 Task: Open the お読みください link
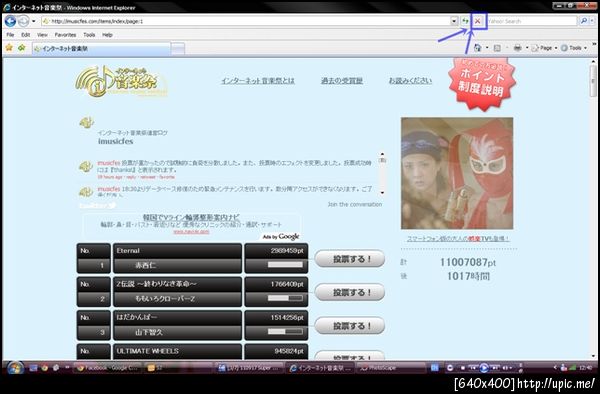410,81
